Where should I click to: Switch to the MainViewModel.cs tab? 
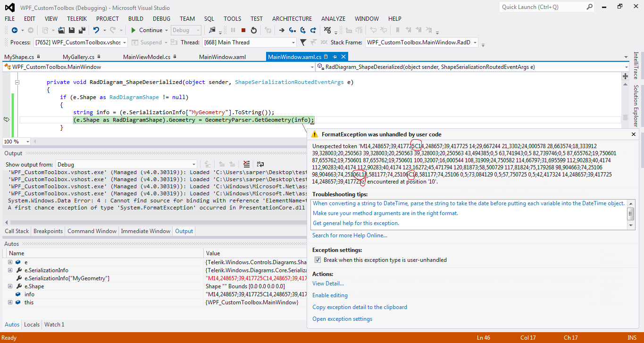point(147,57)
